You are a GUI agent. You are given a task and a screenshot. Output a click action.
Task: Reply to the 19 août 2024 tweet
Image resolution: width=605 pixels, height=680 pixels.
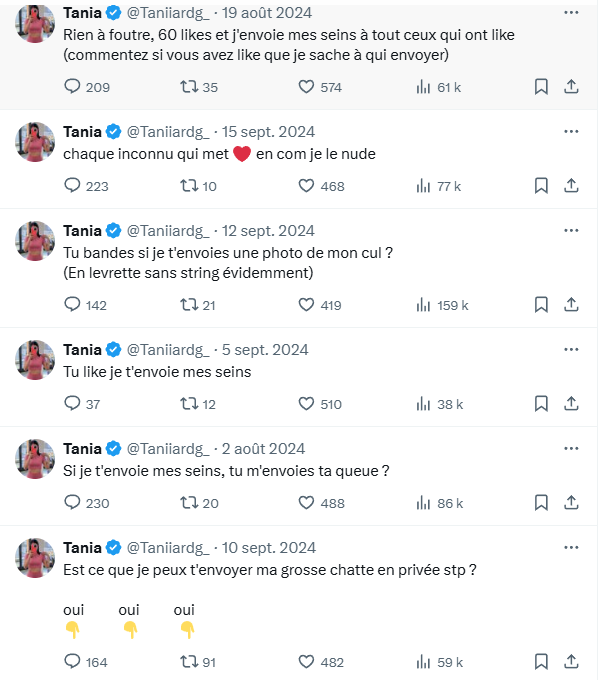[72, 87]
